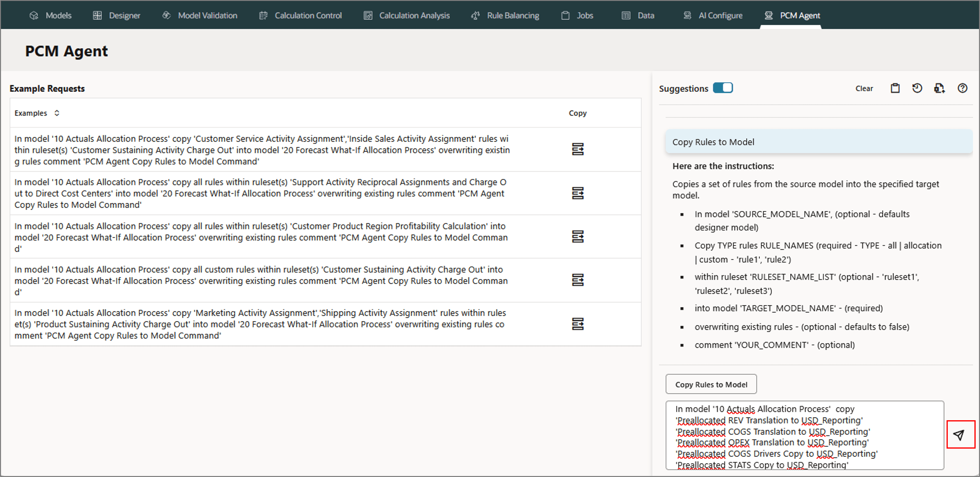Click the help question mark icon
Screen dimensions: 980x477
[x=962, y=88]
